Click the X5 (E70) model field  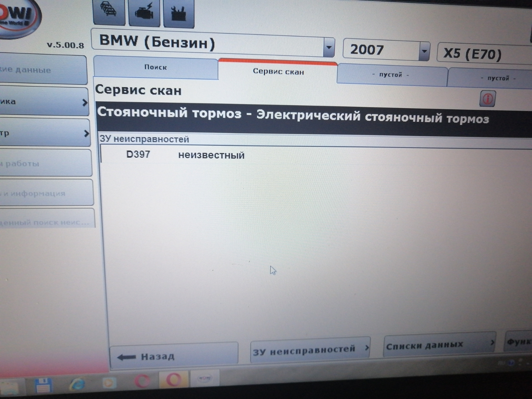(x=484, y=54)
